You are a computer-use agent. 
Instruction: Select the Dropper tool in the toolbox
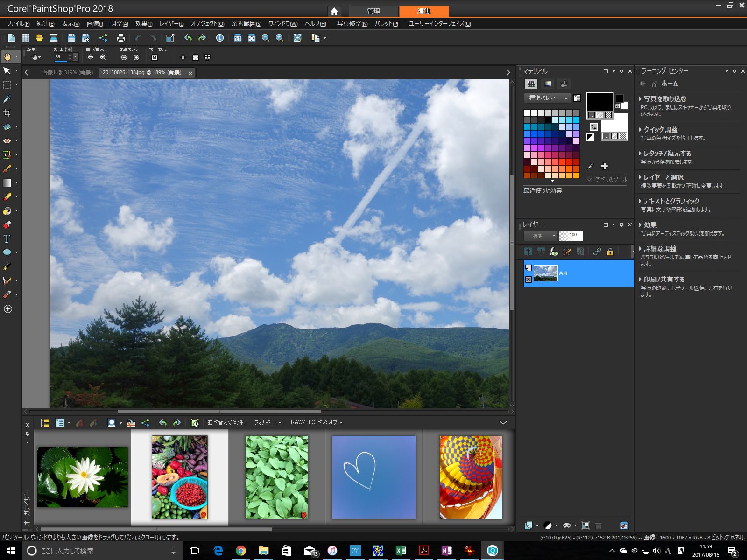(x=7, y=99)
